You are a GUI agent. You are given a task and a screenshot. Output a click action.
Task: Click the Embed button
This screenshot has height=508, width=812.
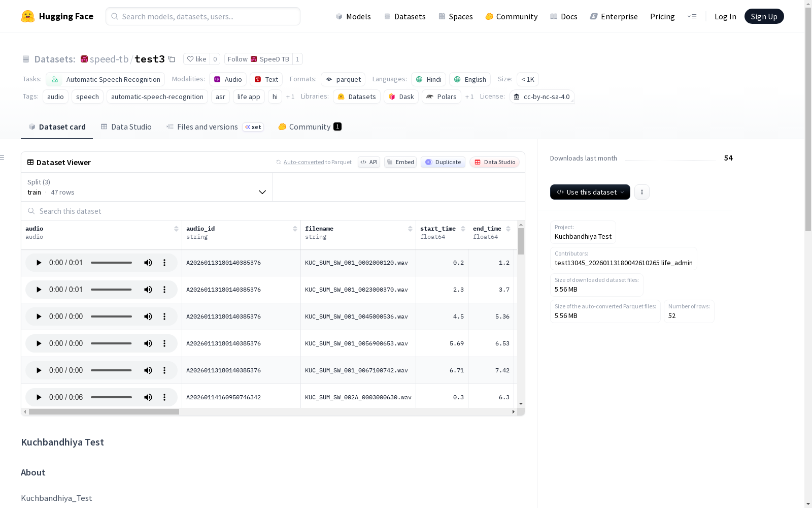pos(400,162)
